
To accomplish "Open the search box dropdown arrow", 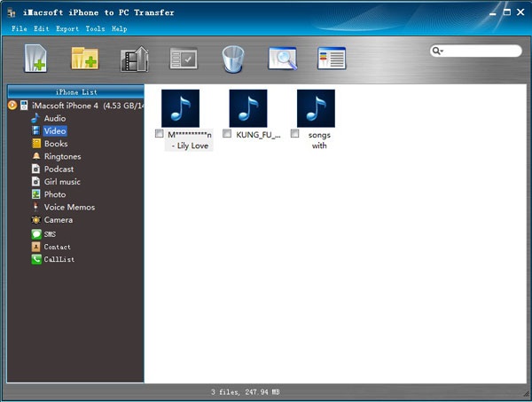I will (x=438, y=51).
